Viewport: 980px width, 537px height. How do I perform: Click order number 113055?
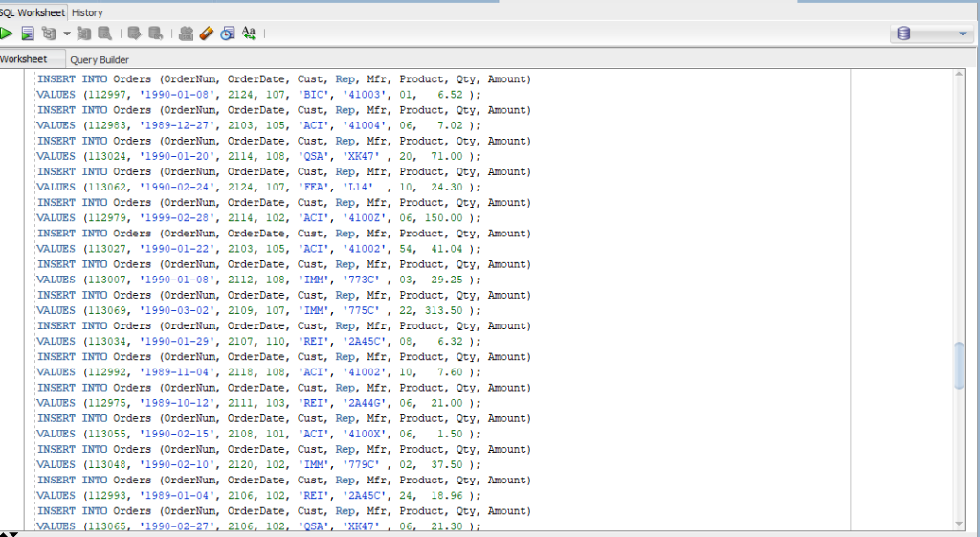pos(107,434)
